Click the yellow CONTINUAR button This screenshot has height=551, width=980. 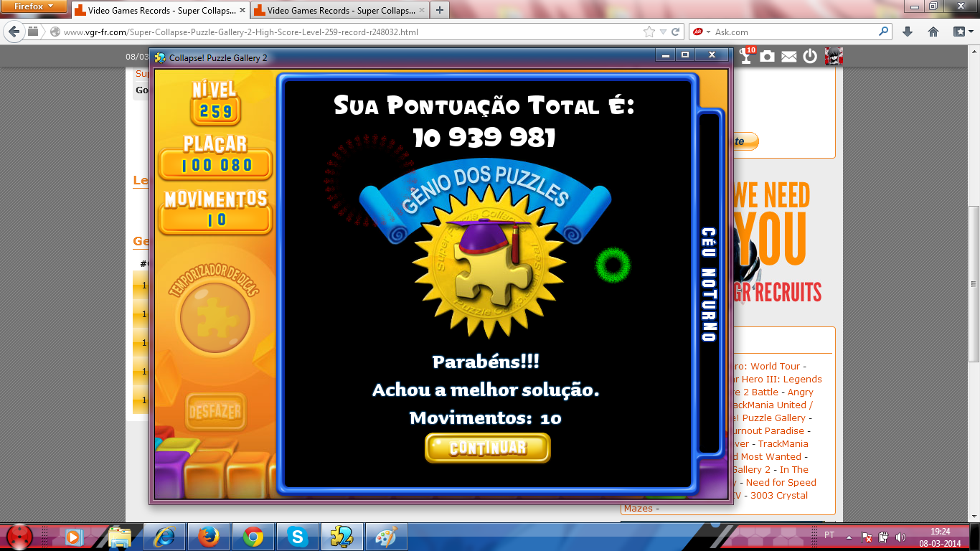coord(487,448)
